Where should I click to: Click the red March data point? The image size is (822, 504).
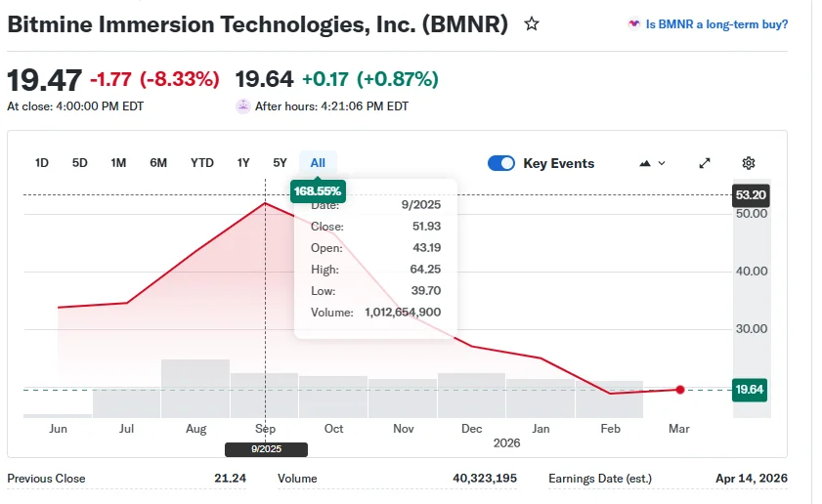[x=680, y=390]
